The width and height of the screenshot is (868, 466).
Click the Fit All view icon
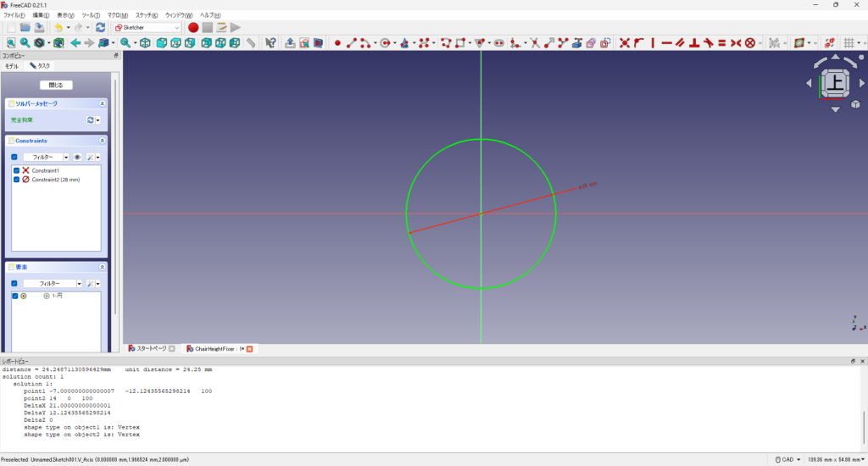(x=11, y=42)
